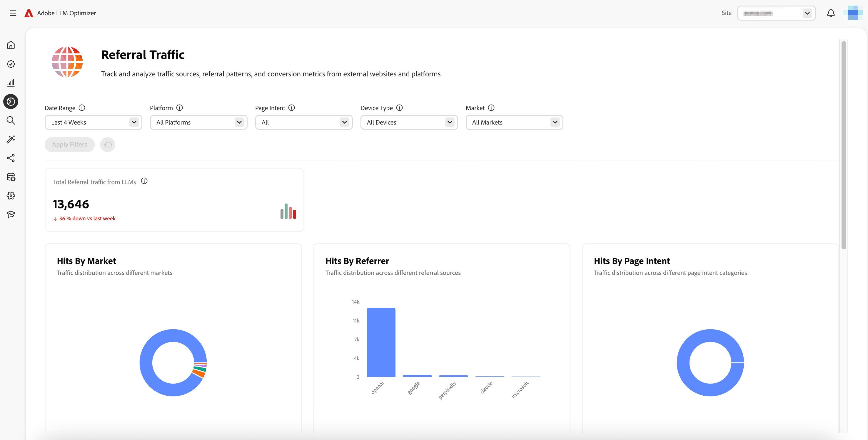Go to Home in sidebar

point(11,45)
